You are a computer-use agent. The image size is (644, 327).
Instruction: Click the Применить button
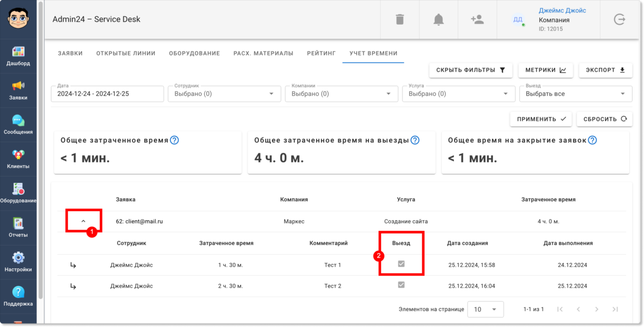[541, 119]
